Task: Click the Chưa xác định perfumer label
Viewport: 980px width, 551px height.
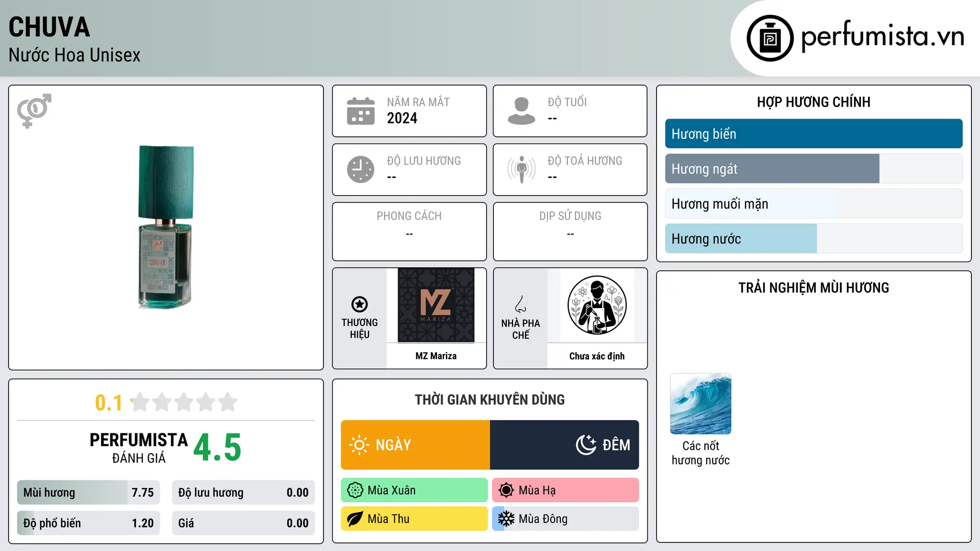Action: pyautogui.click(x=597, y=356)
